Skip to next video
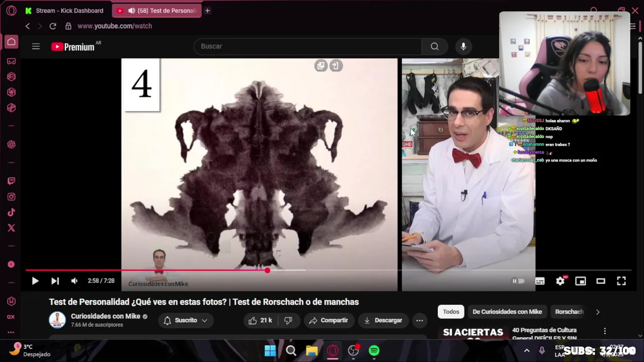 (55, 281)
